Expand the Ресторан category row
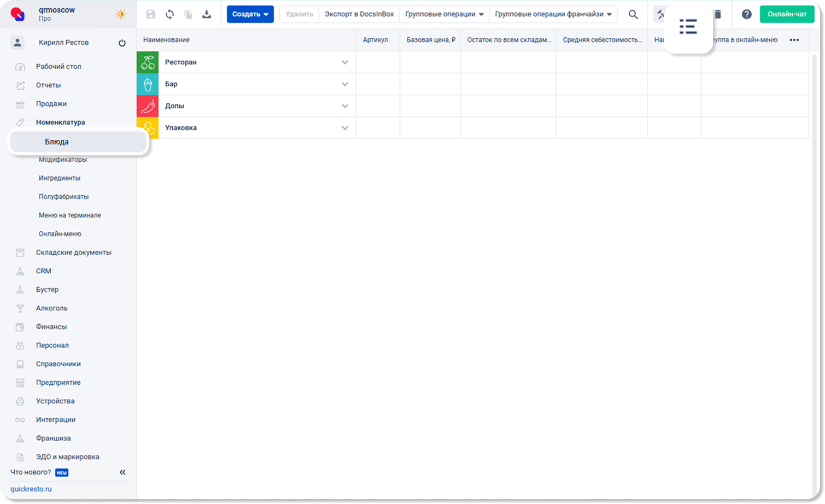 [x=344, y=62]
